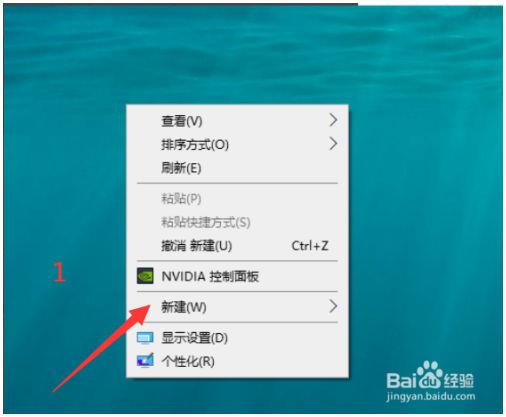
Task: Click the display settings monitor icon
Action: [x=145, y=338]
